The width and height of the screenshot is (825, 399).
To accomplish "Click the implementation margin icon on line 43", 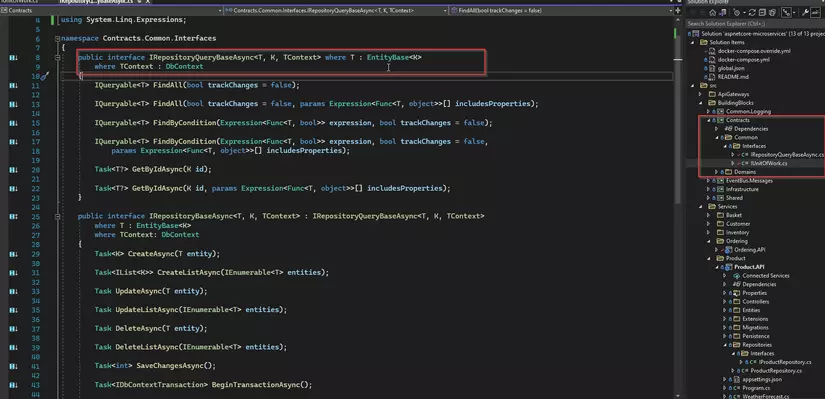I will coord(13,385).
